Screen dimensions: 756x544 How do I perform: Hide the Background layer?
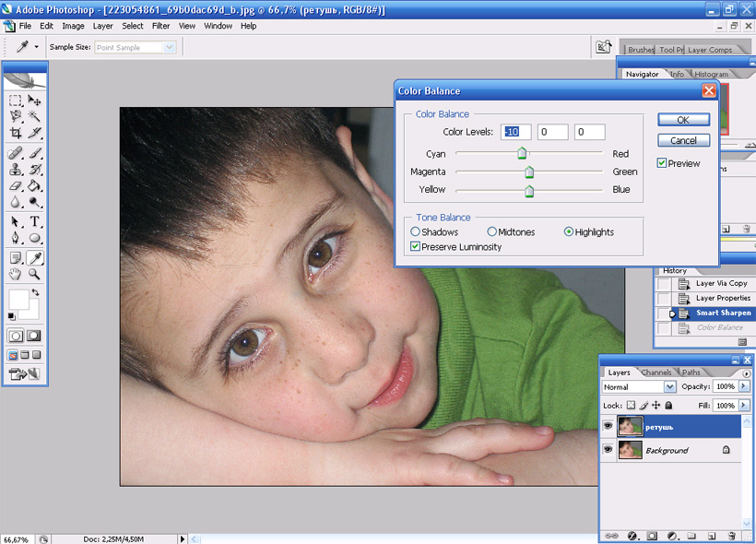coord(608,449)
